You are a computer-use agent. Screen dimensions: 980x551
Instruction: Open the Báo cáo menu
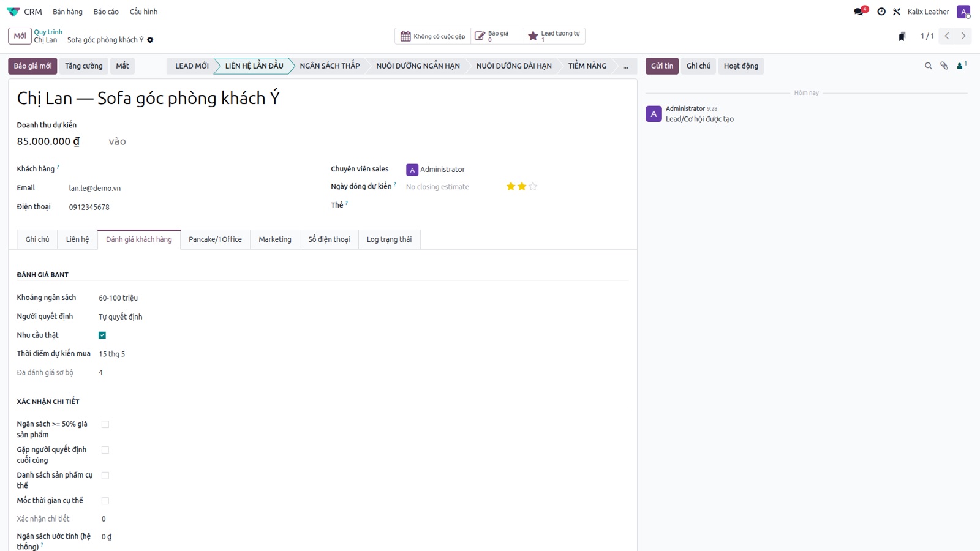pyautogui.click(x=106, y=12)
